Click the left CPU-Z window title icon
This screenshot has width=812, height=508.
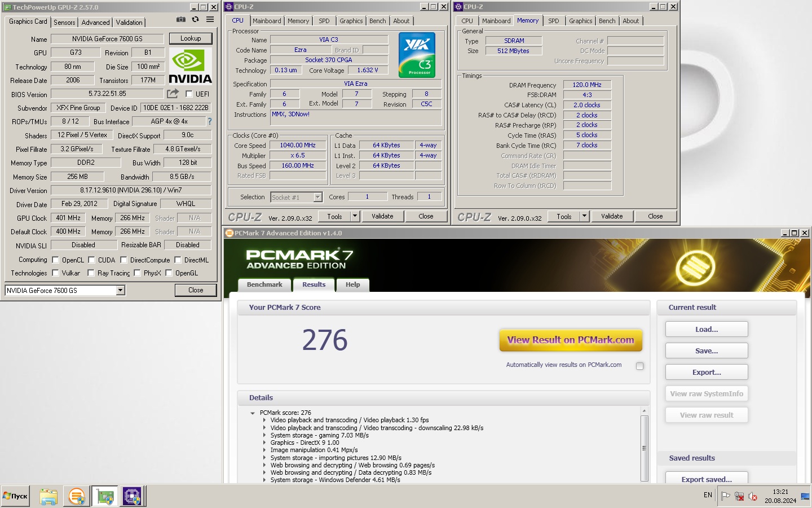point(229,7)
